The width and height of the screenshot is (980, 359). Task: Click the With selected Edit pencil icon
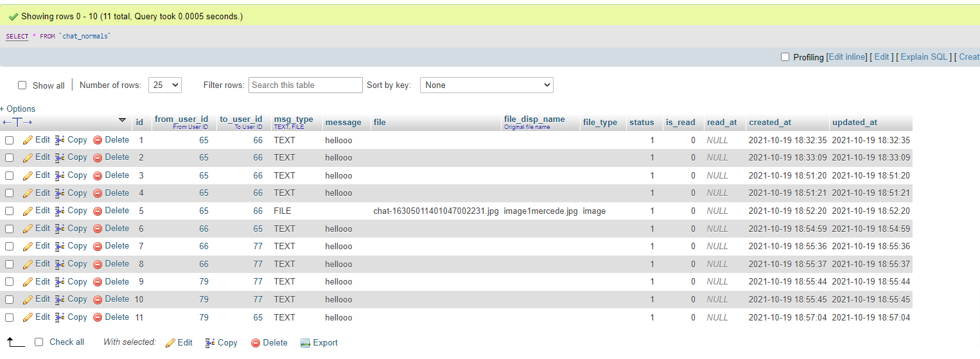(170, 343)
